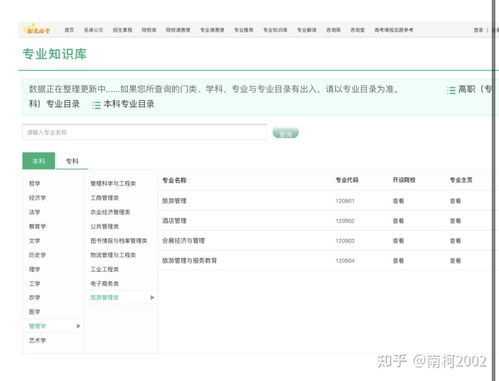Click the green search button

286,133
